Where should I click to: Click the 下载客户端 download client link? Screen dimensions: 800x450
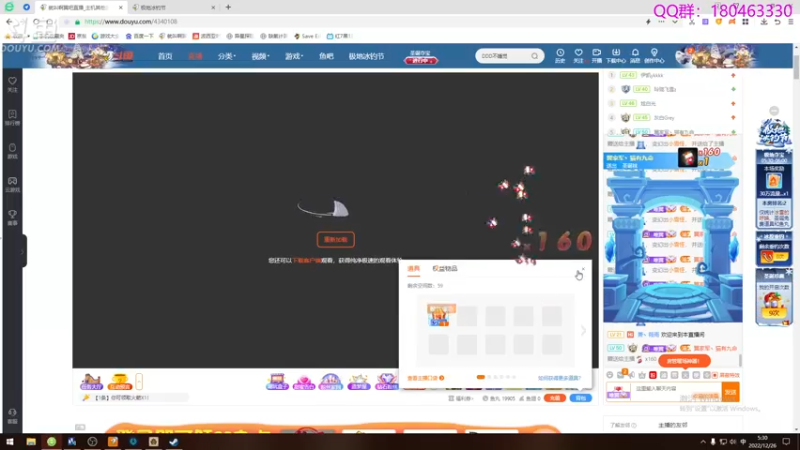pos(307,260)
